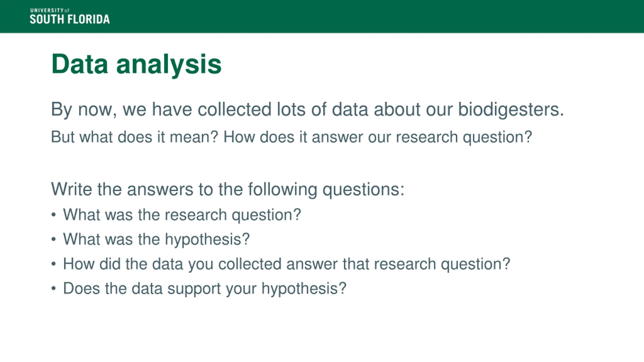Click bullet dot before "Does the data support"
Viewport: 644px width, 362px height.
point(53,289)
